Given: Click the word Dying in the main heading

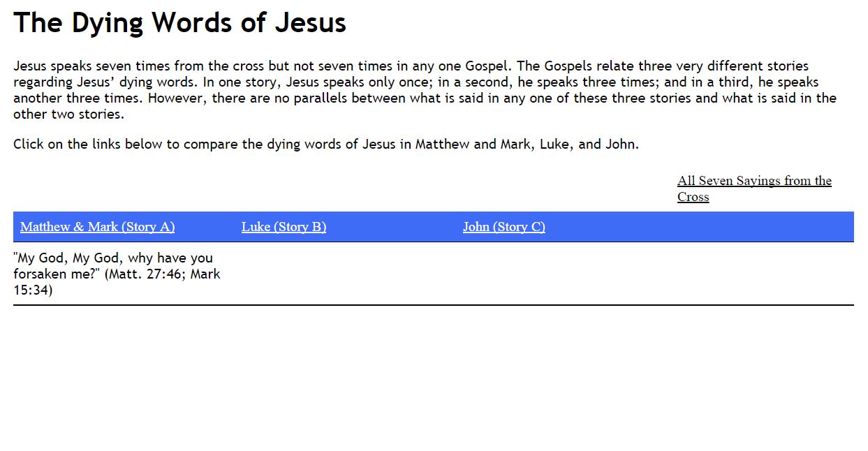Looking at the screenshot, I should tap(108, 23).
